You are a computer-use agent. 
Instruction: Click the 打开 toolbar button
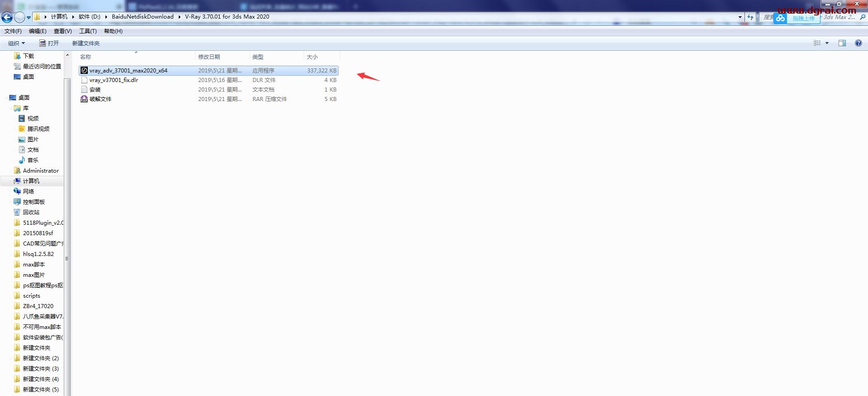point(49,43)
